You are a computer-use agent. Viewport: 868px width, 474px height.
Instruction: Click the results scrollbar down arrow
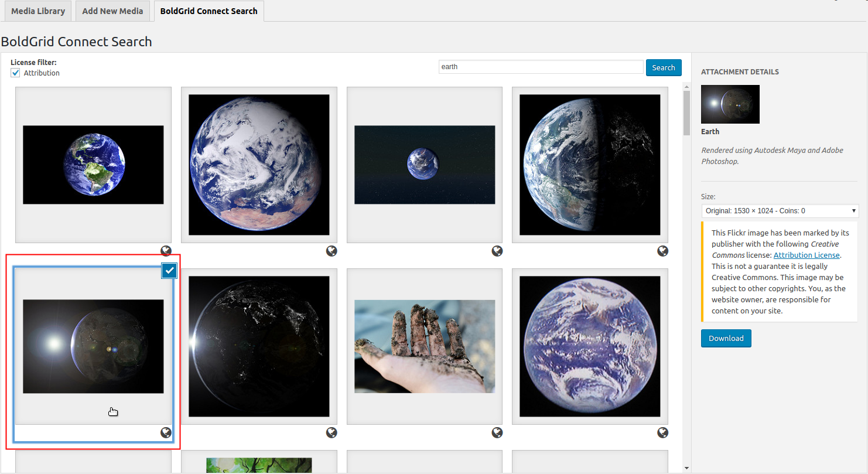tap(686, 468)
